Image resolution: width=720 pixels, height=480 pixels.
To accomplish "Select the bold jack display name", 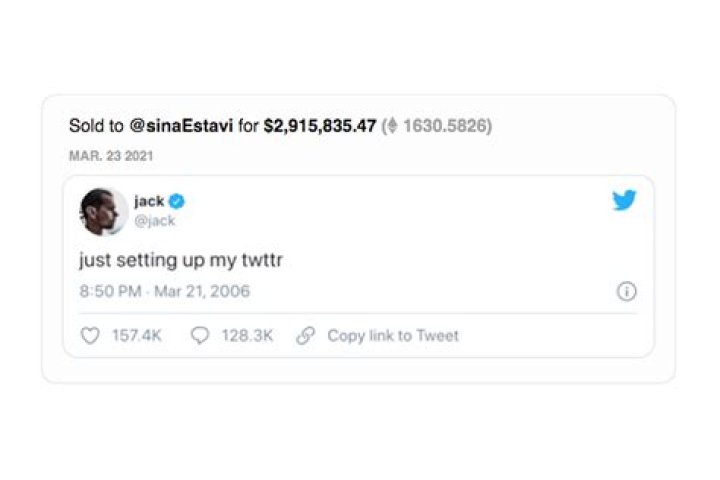I will coord(149,201).
